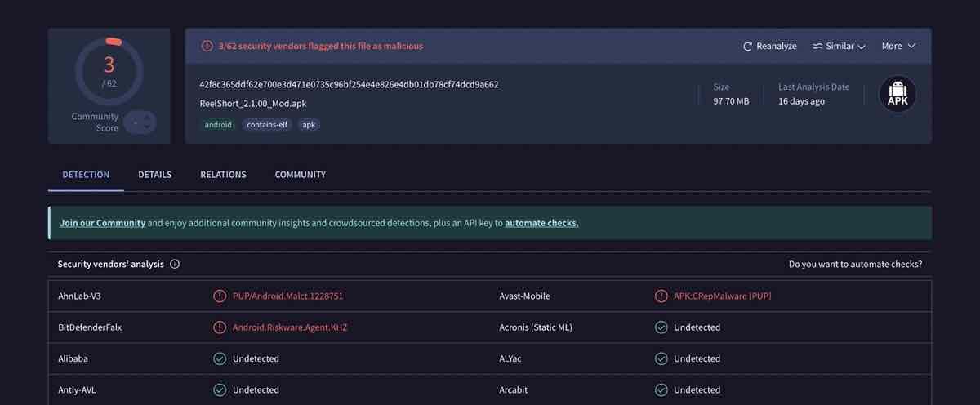Click the 97.70 MB size value

coord(731,101)
